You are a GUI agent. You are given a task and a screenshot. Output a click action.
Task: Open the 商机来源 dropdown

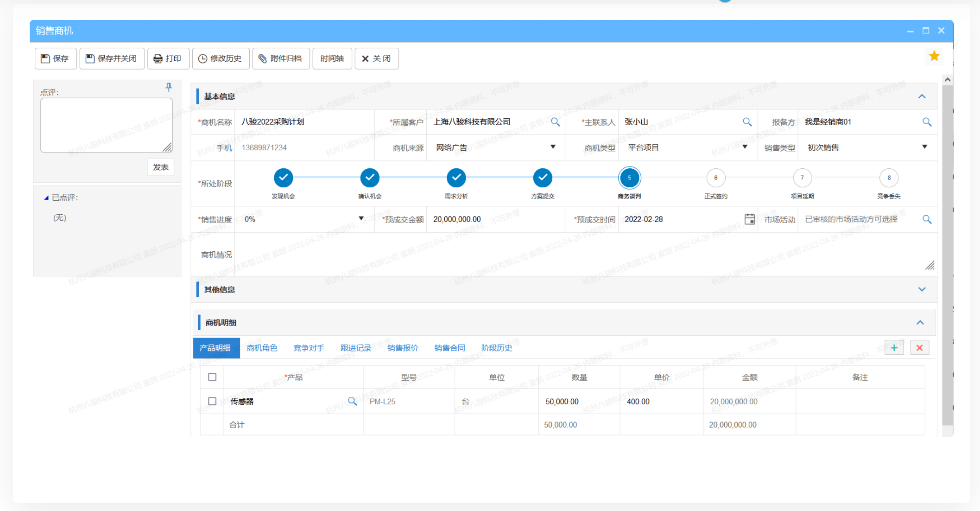click(x=556, y=147)
